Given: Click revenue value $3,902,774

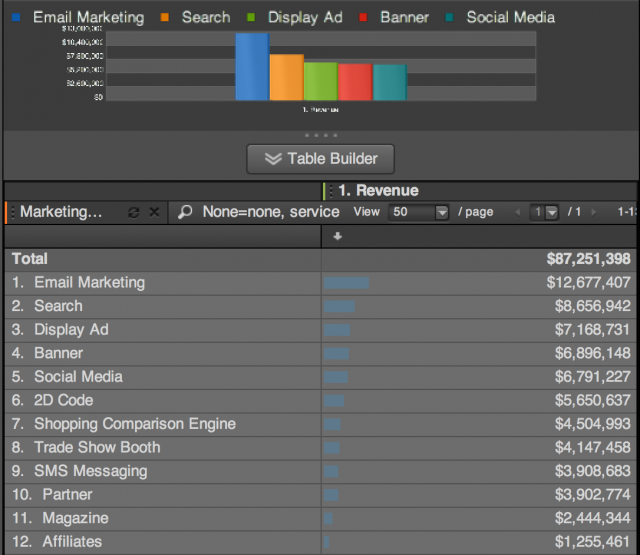Looking at the screenshot, I should pyautogui.click(x=593, y=495).
